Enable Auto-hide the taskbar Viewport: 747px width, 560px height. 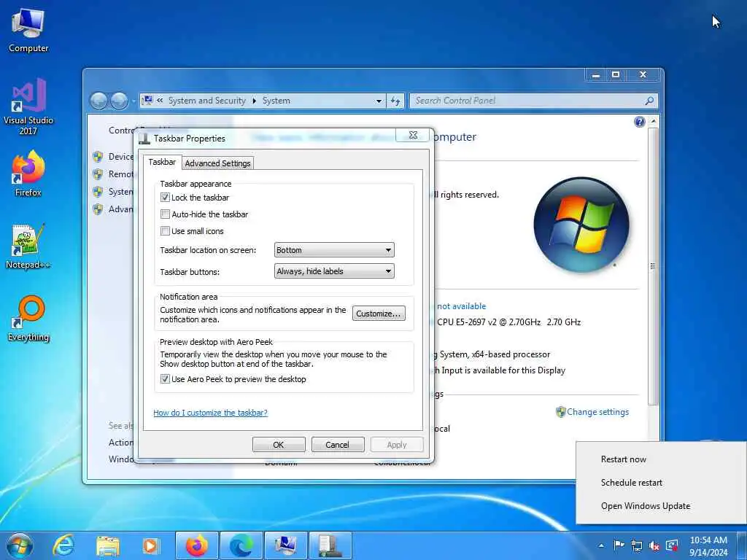[165, 214]
